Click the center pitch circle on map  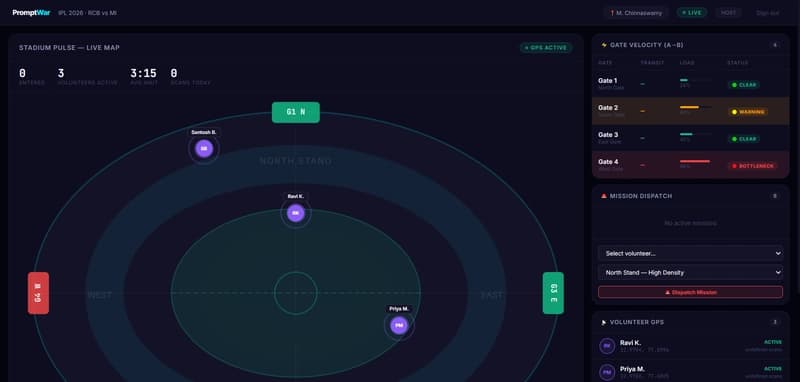[x=295, y=293]
